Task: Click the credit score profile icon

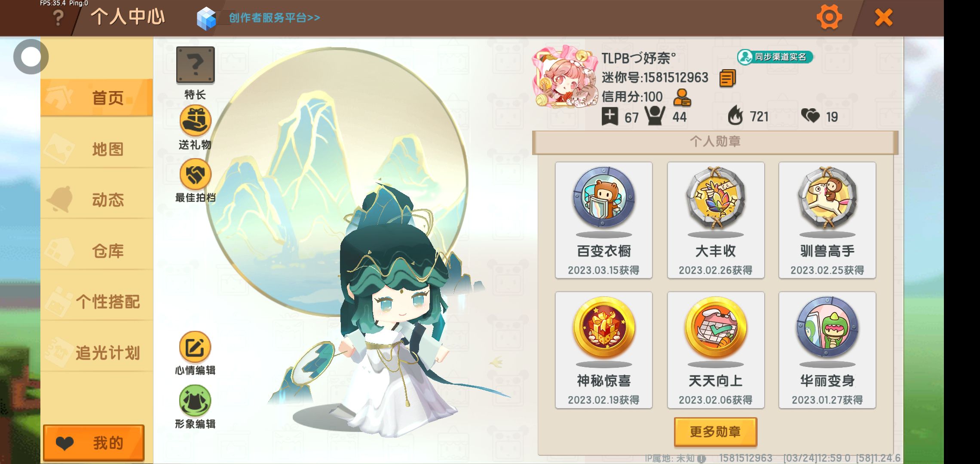Action: coord(682,98)
